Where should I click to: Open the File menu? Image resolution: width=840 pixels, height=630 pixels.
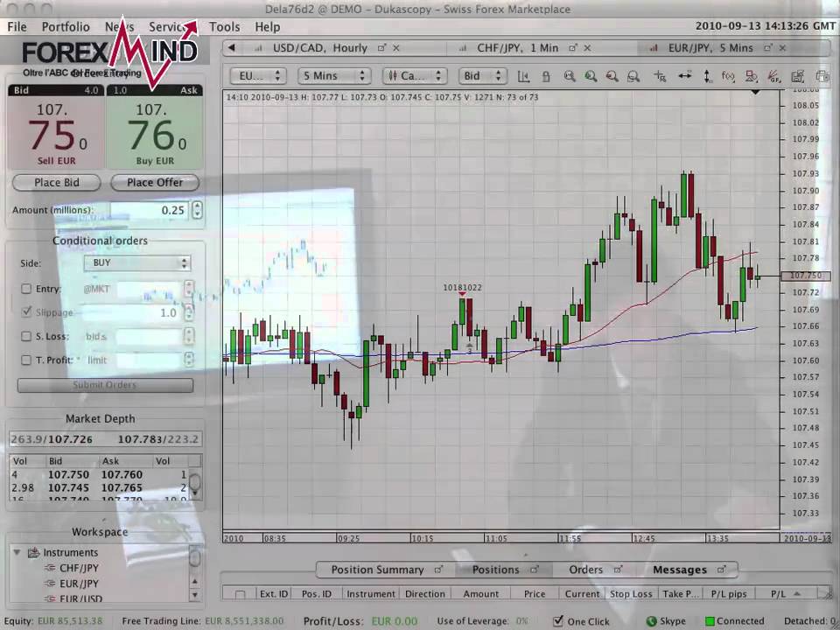click(x=17, y=27)
